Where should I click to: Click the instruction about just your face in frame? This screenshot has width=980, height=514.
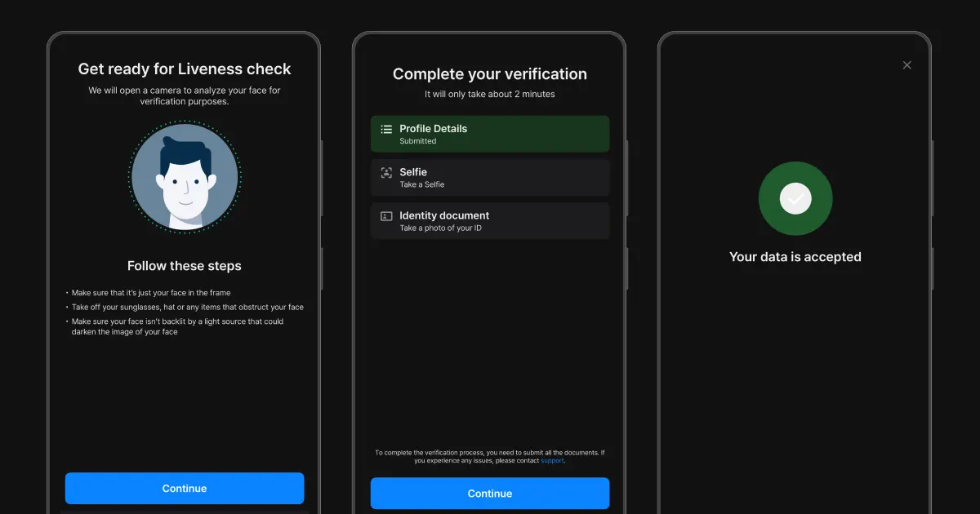click(x=151, y=293)
